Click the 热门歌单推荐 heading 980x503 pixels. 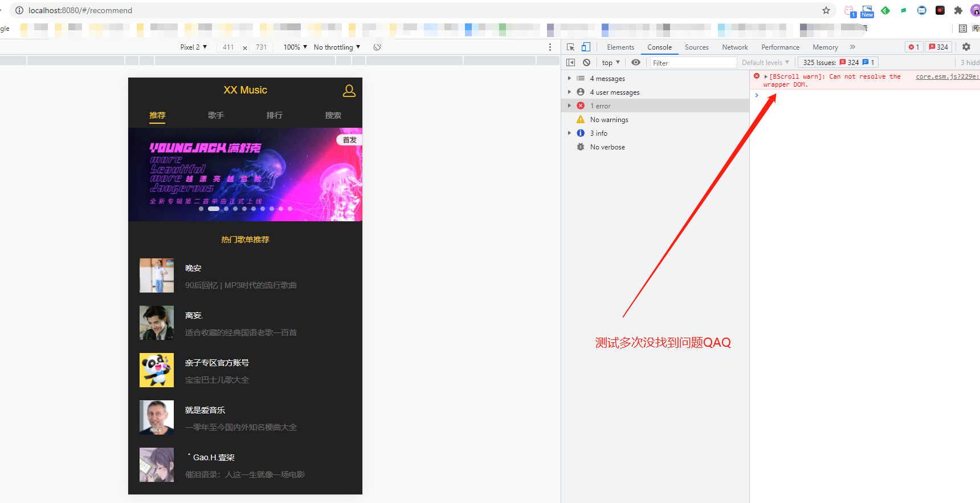[x=245, y=240]
